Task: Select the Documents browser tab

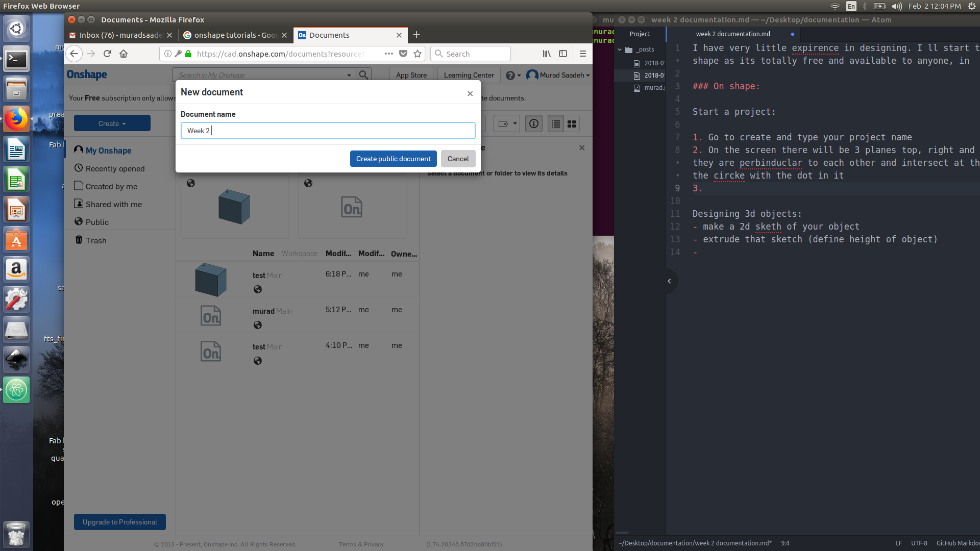Action: click(350, 35)
